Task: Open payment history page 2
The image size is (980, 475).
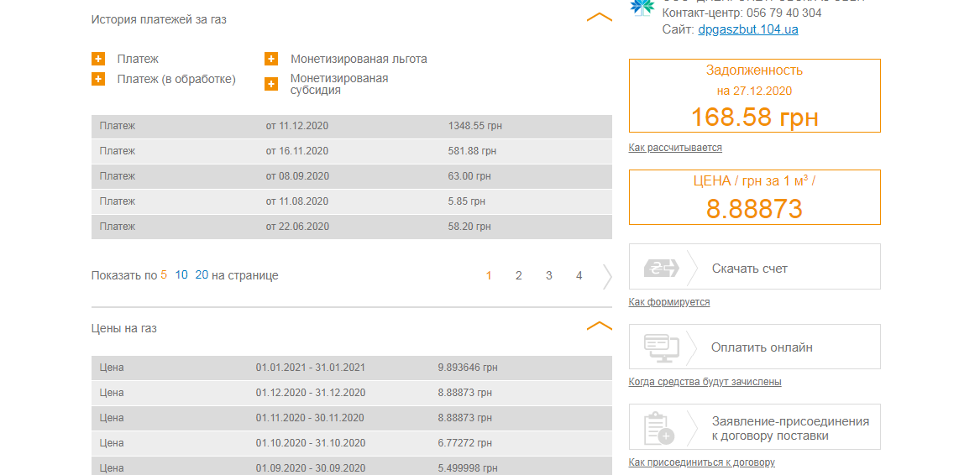Action: click(x=519, y=275)
